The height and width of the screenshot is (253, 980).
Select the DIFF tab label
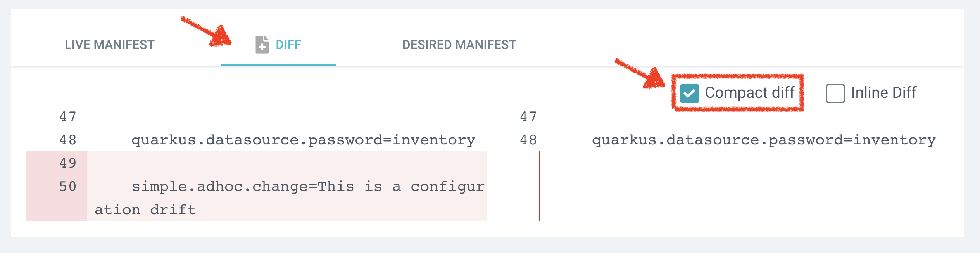tap(288, 45)
